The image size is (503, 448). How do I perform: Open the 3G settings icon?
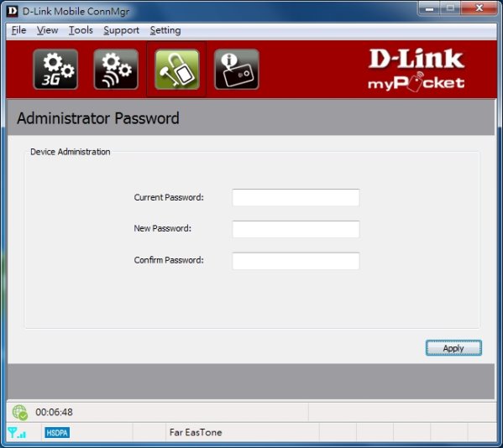[55, 70]
